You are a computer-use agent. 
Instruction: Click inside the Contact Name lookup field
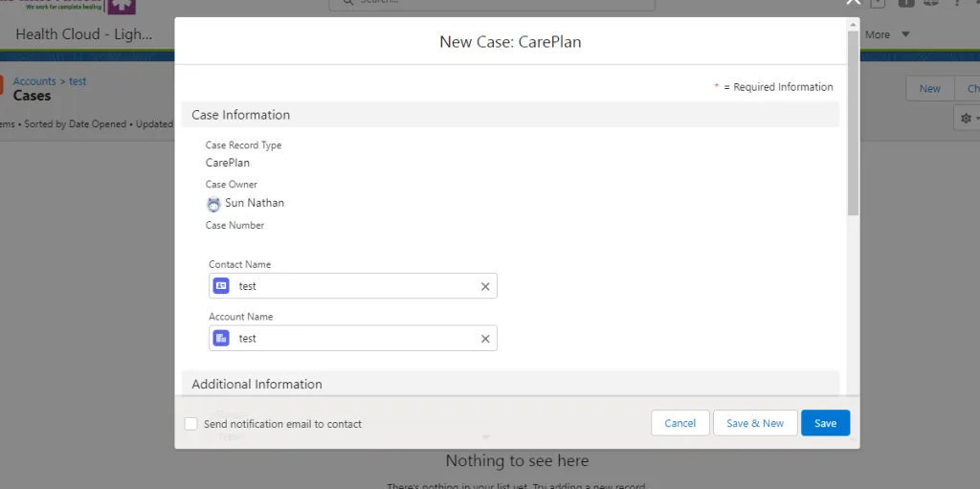click(x=353, y=286)
